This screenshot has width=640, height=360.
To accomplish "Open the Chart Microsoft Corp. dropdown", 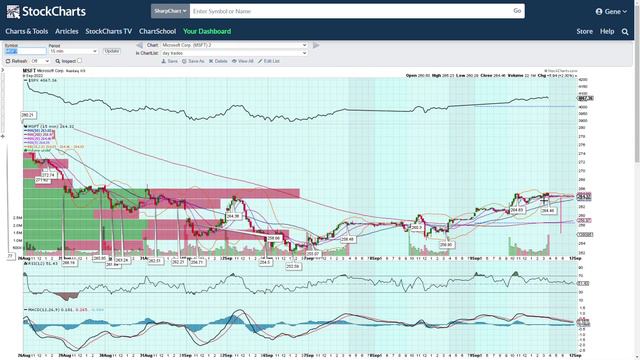I will (x=234, y=45).
